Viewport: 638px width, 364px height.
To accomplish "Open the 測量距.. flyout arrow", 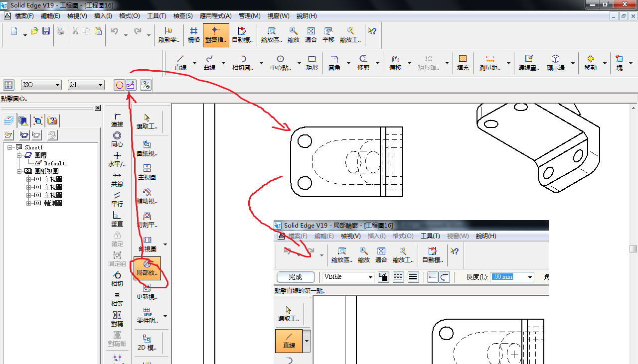I will pyautogui.click(x=508, y=63).
